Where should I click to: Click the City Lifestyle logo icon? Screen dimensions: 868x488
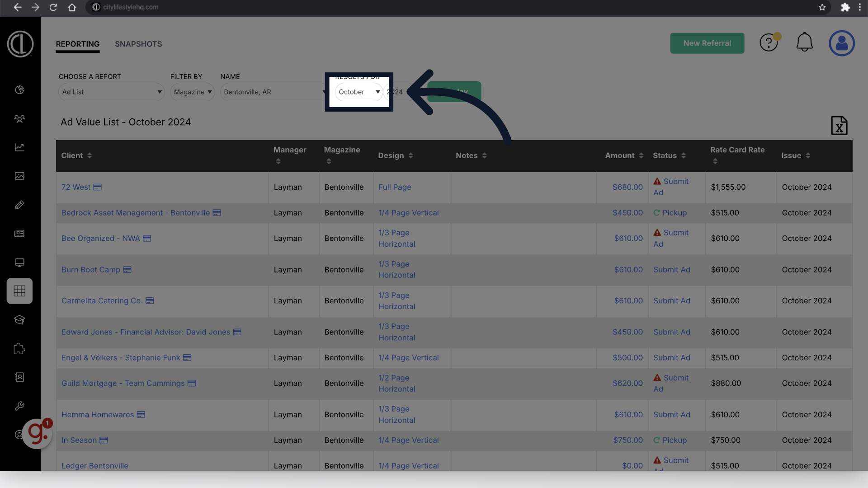tap(20, 44)
